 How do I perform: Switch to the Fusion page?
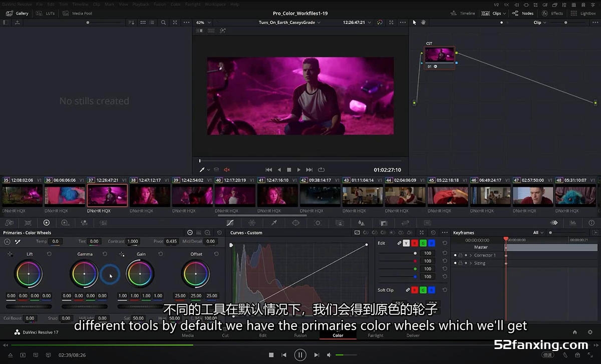(x=300, y=335)
